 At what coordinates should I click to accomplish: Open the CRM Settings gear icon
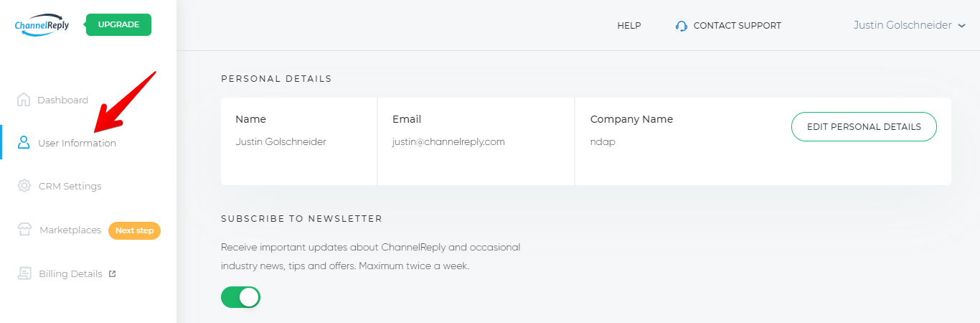click(x=24, y=186)
